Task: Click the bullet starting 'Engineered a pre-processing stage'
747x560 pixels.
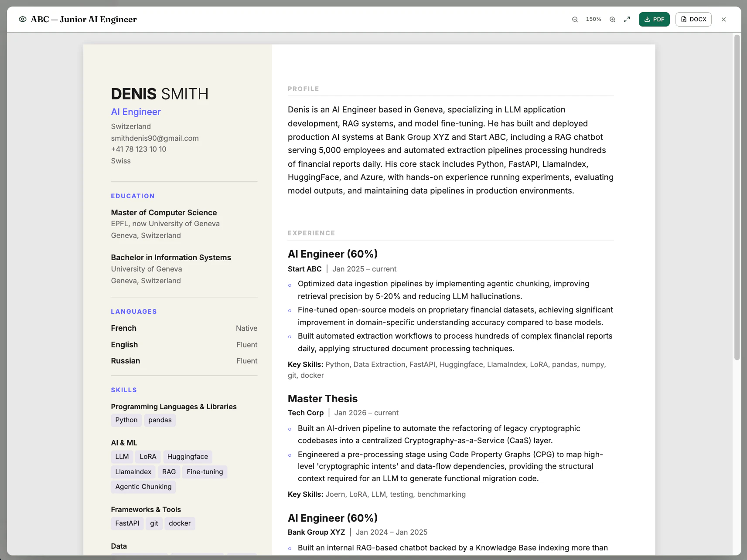Action: (450, 466)
